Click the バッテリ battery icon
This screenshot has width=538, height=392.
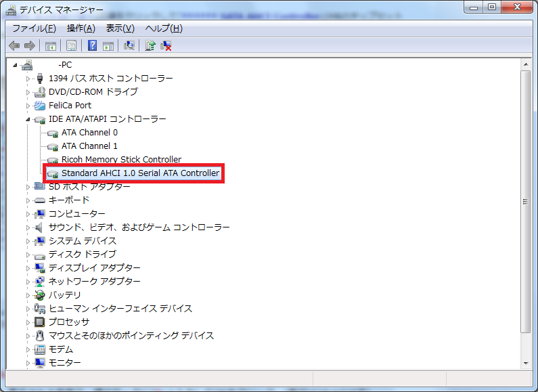[40, 295]
